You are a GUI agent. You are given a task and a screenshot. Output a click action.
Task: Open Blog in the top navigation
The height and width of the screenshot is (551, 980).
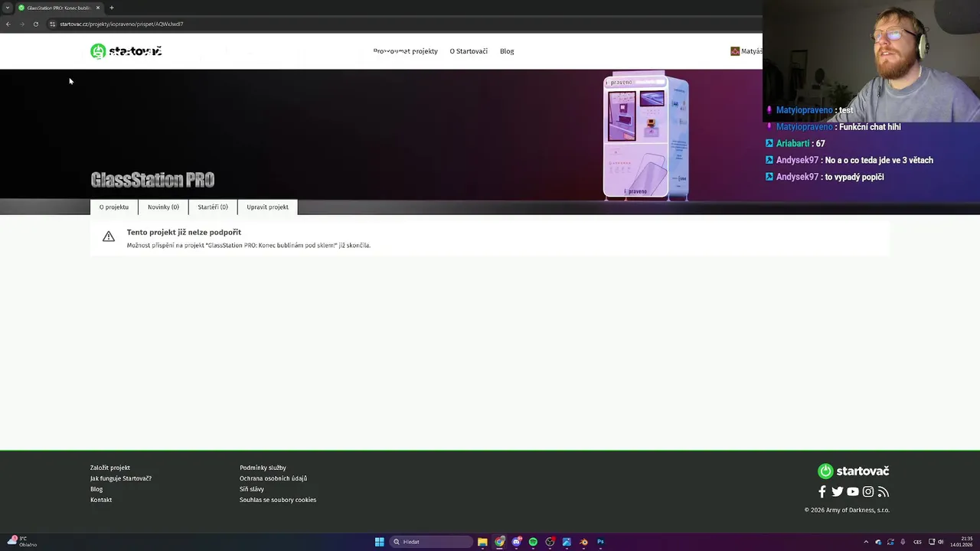tap(507, 51)
